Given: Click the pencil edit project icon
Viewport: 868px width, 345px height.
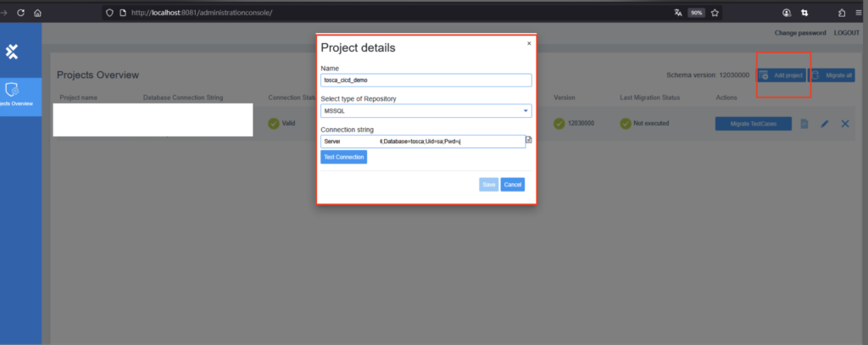Looking at the screenshot, I should click(x=825, y=124).
